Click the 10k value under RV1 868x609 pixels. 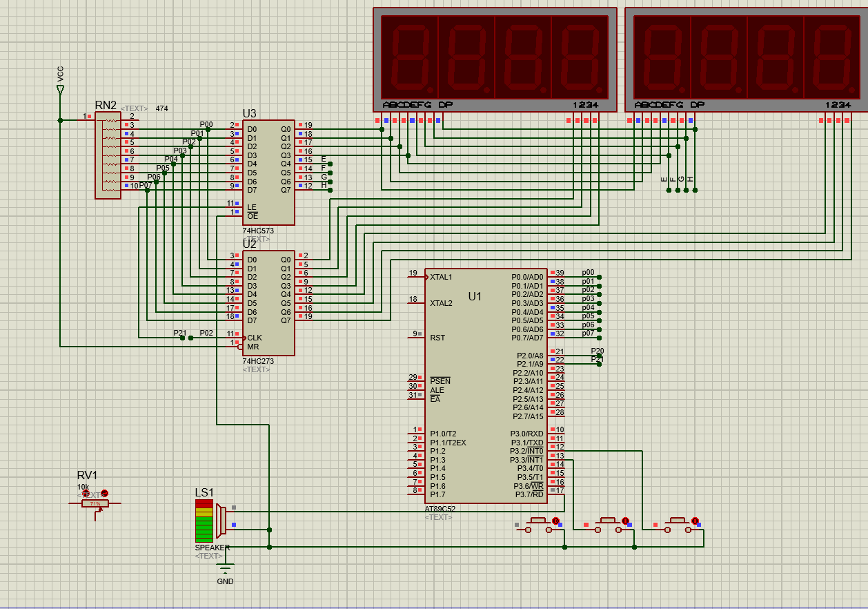coord(83,486)
